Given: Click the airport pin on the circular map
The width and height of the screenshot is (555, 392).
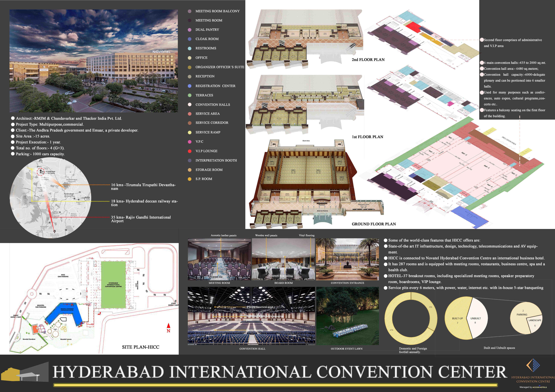Looking at the screenshot, I should point(54,231).
